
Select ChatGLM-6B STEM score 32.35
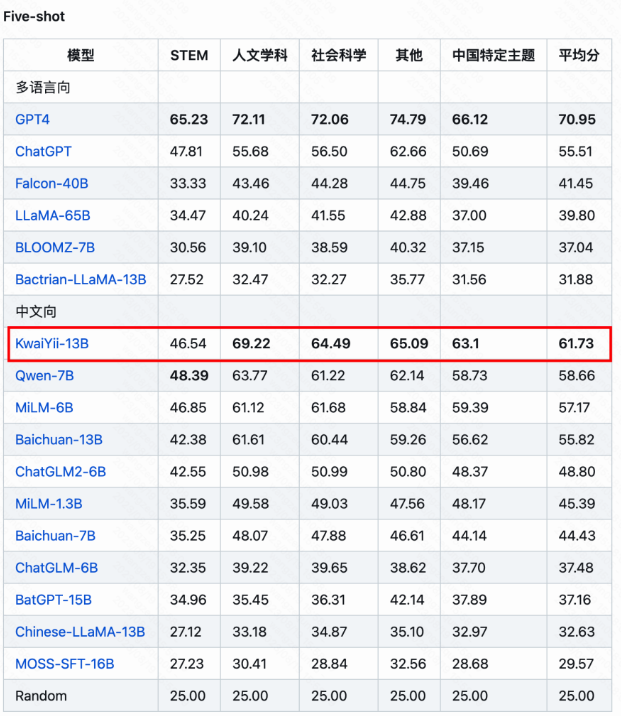188,568
